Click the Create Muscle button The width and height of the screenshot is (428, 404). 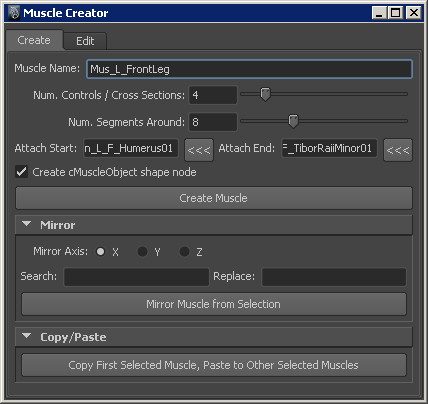click(214, 198)
